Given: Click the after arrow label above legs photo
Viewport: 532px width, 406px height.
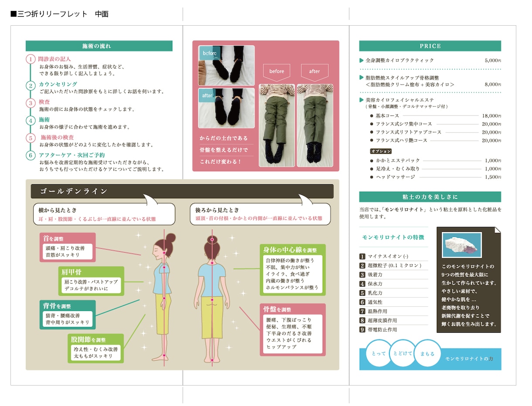Looking at the screenshot, I should pyautogui.click(x=314, y=73).
